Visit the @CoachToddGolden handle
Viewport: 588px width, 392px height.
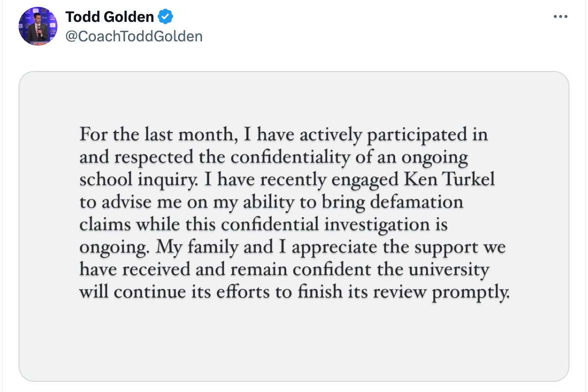[x=134, y=36]
